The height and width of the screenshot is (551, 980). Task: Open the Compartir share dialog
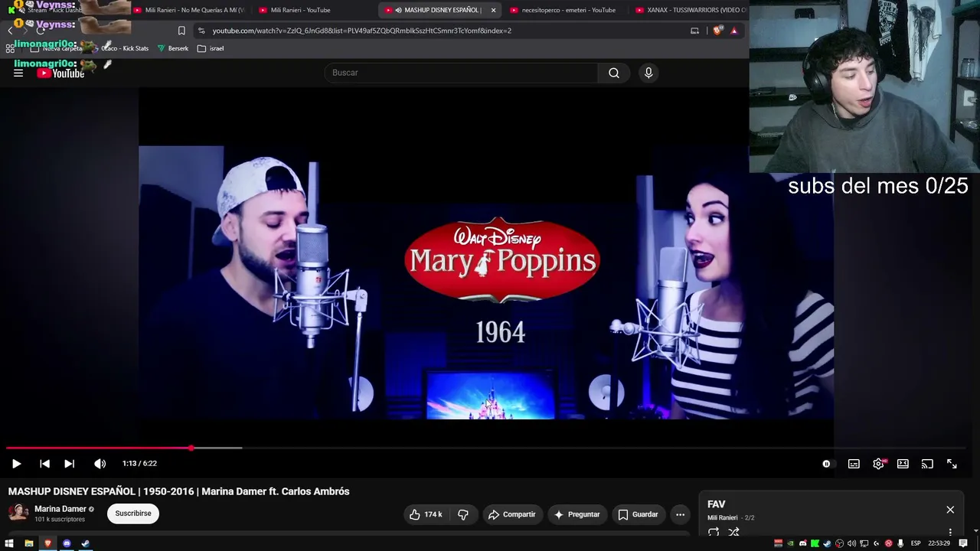[x=512, y=514]
